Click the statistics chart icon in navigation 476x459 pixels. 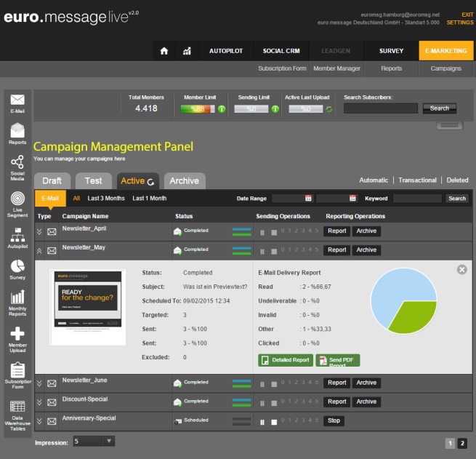point(187,51)
